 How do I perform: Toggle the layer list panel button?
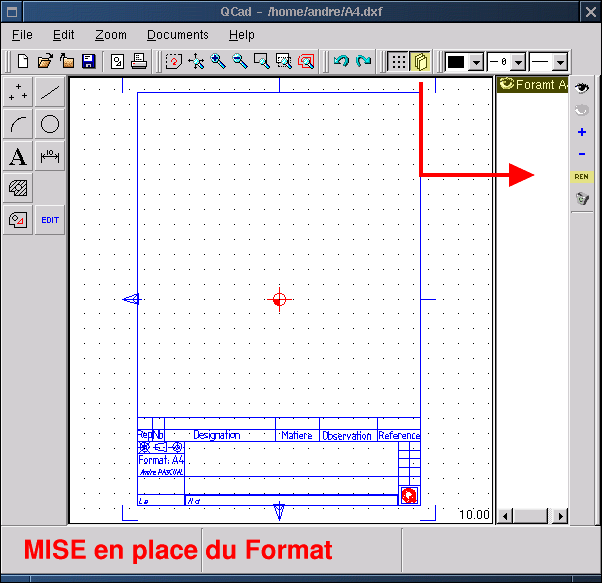coord(420,61)
